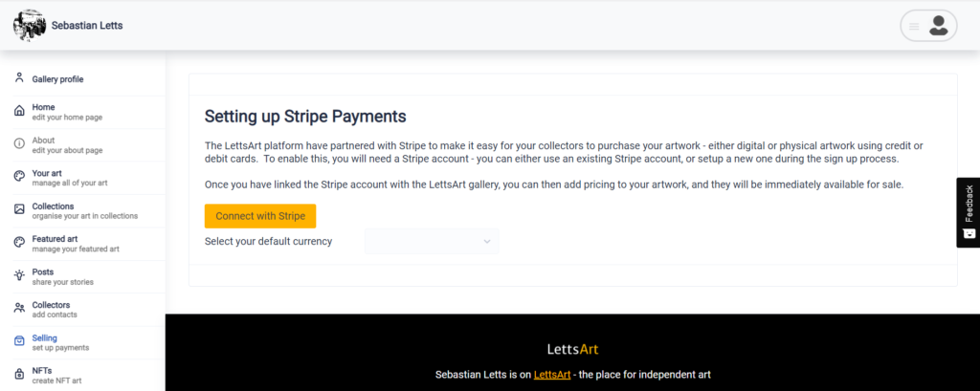This screenshot has width=980, height=391.
Task: Click the Collections image icon
Action: click(x=19, y=210)
